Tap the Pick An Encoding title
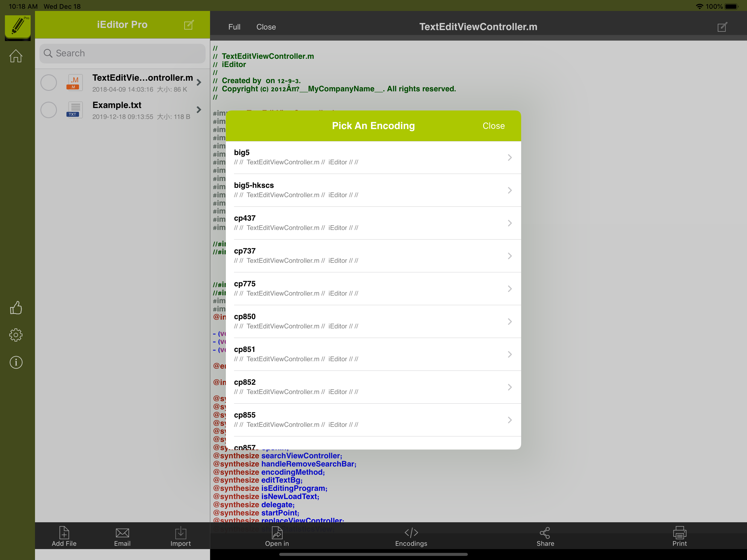The height and width of the screenshot is (560, 747). click(373, 126)
